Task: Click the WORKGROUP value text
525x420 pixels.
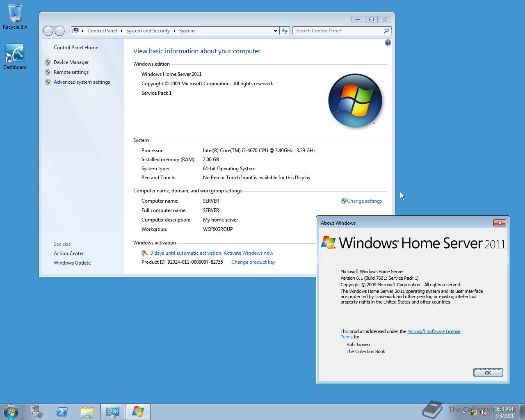Action: click(x=218, y=229)
